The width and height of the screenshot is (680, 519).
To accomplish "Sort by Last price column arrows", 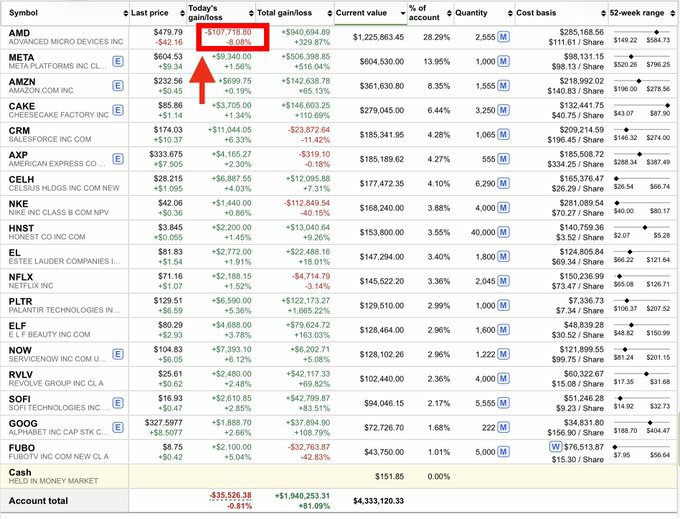I will [182, 13].
